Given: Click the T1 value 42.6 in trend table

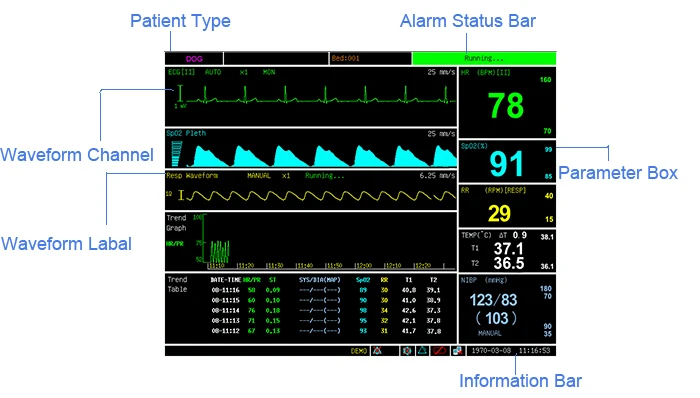Looking at the screenshot, I should click(408, 311).
